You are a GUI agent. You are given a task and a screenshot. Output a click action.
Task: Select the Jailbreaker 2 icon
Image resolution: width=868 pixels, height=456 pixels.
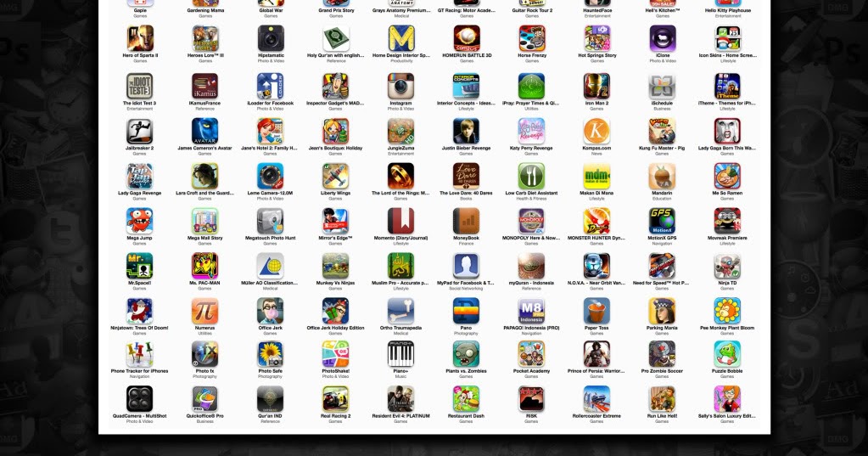coord(139,132)
